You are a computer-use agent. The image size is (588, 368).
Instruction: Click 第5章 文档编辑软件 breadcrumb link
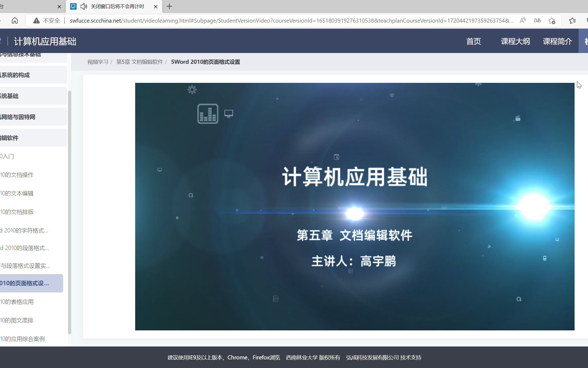click(139, 62)
